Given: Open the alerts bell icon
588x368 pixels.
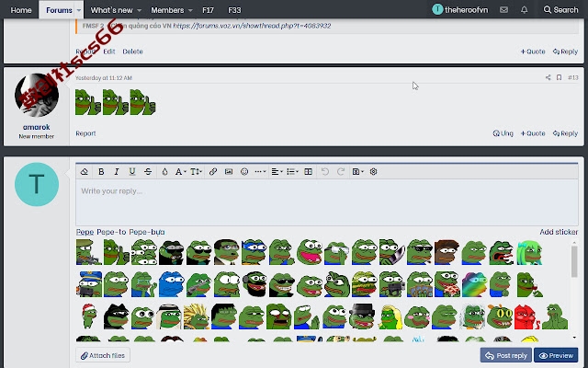Looking at the screenshot, I should (524, 10).
